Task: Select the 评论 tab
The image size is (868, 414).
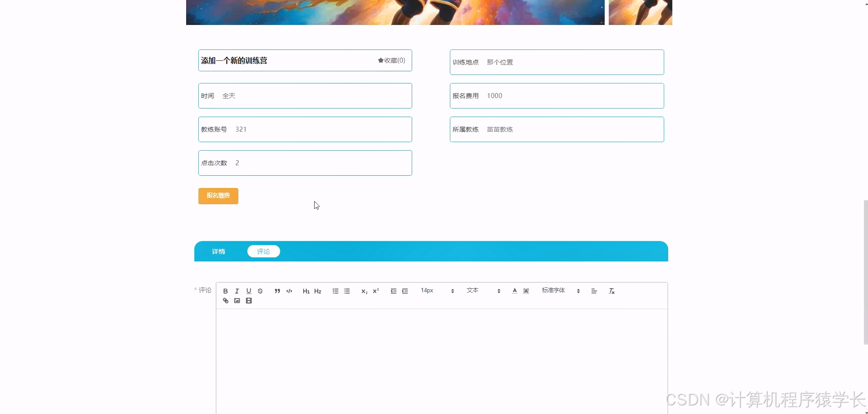Action: 263,251
